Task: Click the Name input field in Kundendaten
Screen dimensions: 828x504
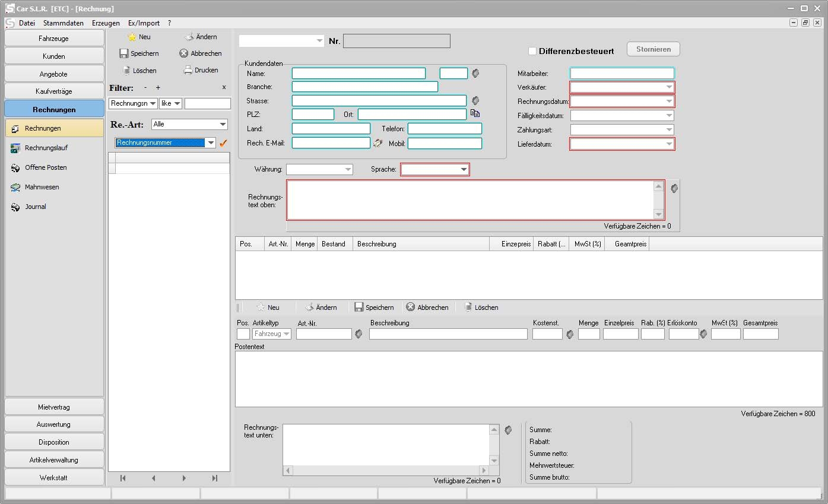Action: coord(359,74)
